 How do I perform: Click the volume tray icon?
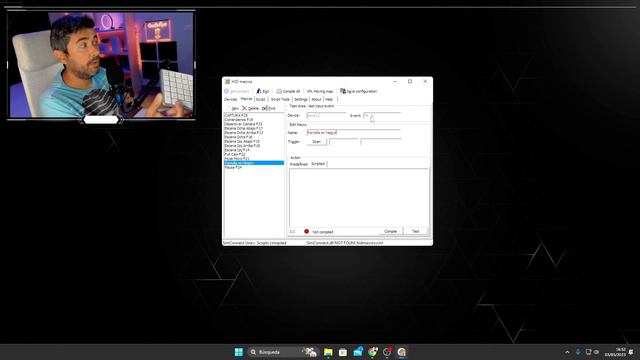tap(596, 352)
